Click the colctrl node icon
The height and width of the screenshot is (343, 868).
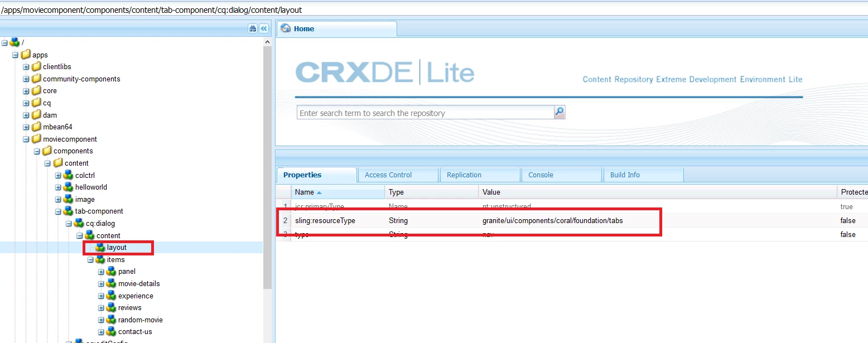click(68, 175)
